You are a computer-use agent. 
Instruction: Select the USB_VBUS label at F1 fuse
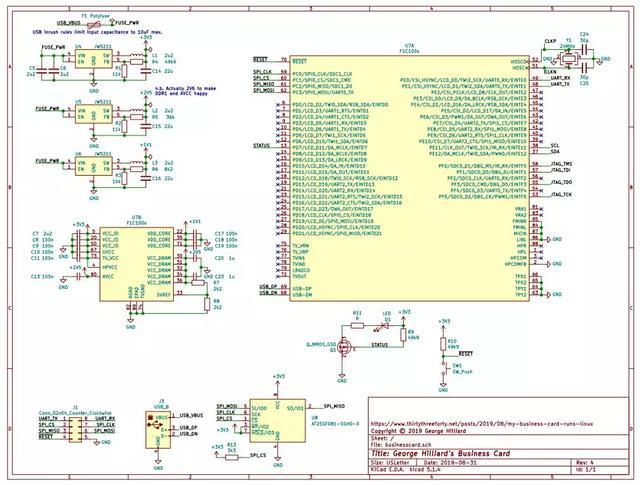(69, 23)
